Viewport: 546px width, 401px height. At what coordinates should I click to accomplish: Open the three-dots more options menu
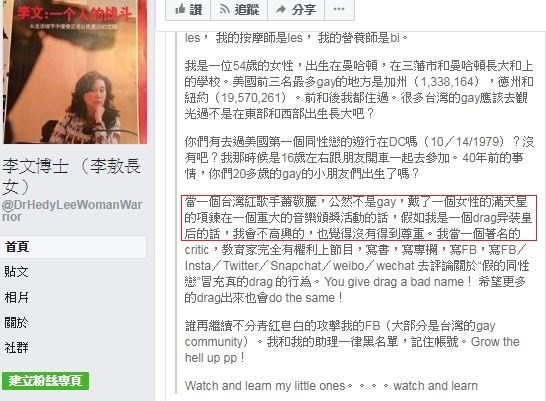pyautogui.click(x=339, y=9)
